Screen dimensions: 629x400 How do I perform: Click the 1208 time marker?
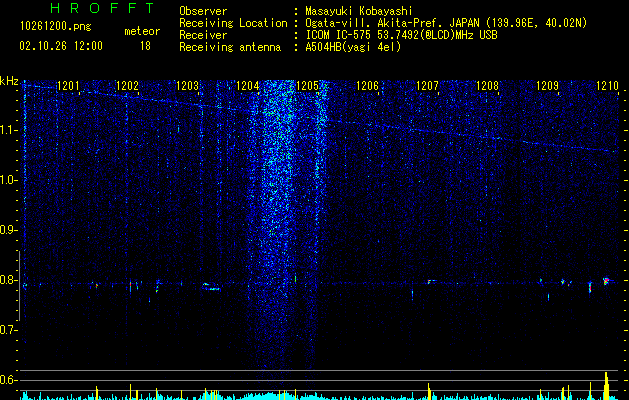pos(487,86)
